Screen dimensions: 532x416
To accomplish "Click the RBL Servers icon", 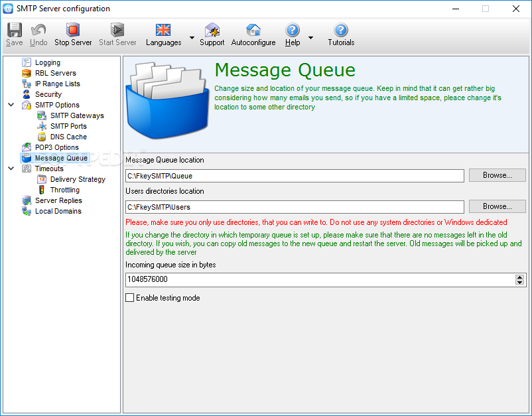I will [27, 73].
